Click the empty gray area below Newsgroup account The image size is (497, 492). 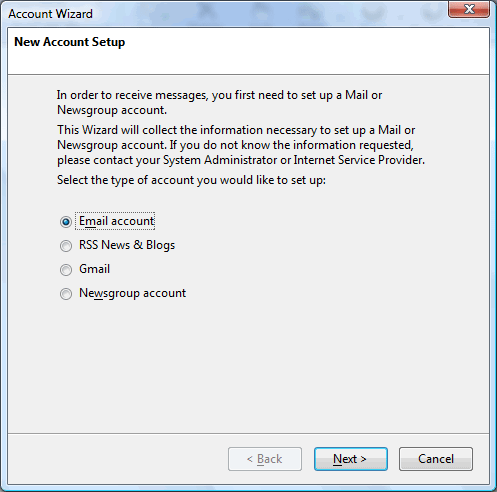click(248, 367)
